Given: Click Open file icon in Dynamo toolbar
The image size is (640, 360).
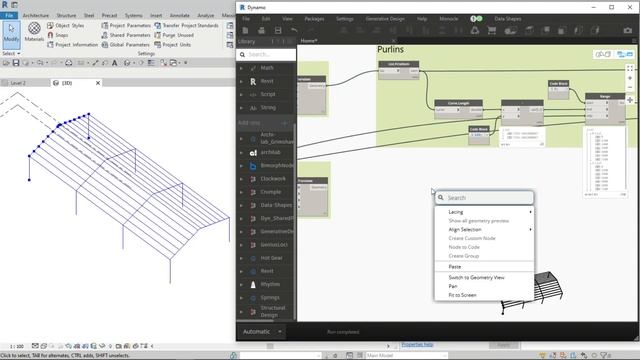Looking at the screenshot, I should coord(262,30).
